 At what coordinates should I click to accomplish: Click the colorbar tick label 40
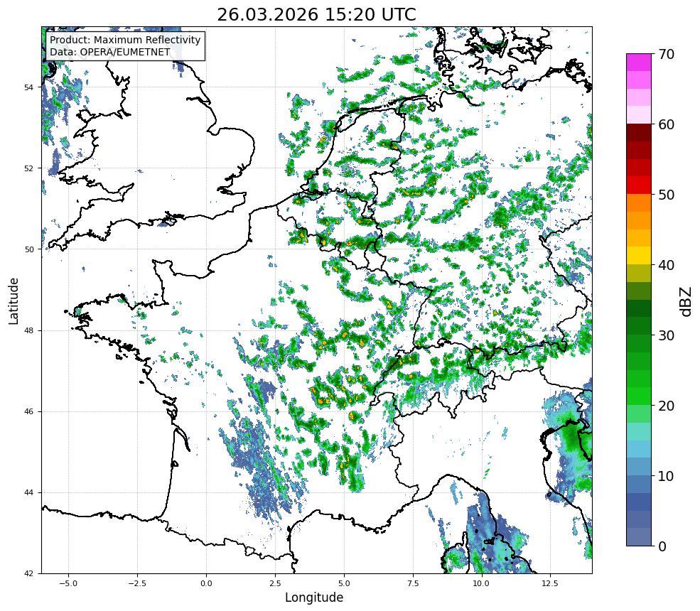click(666, 265)
